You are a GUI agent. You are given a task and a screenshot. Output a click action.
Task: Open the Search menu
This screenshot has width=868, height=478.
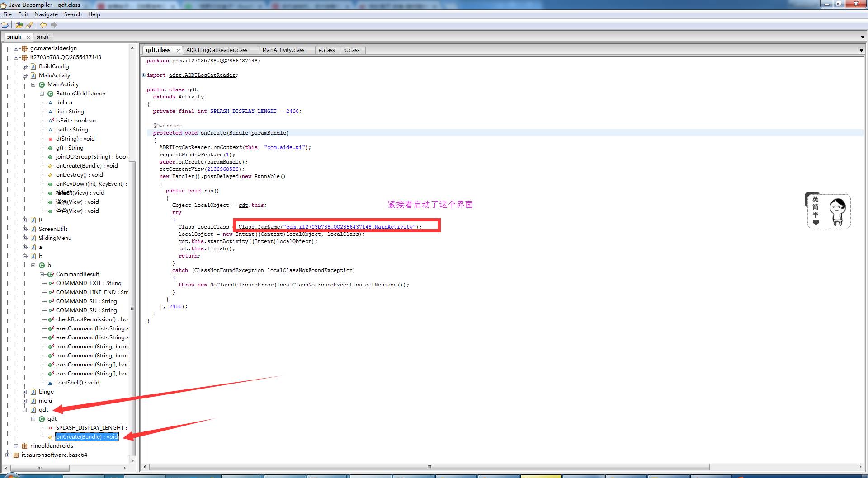click(x=73, y=14)
